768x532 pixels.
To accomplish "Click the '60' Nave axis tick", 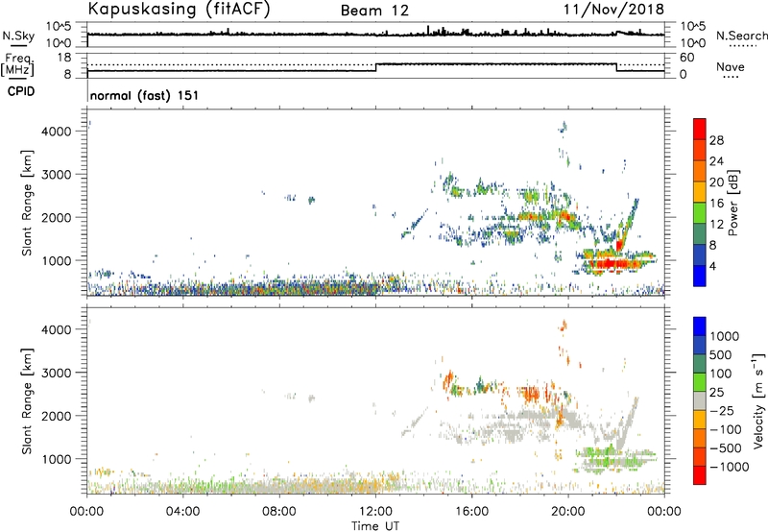I will pos(686,58).
